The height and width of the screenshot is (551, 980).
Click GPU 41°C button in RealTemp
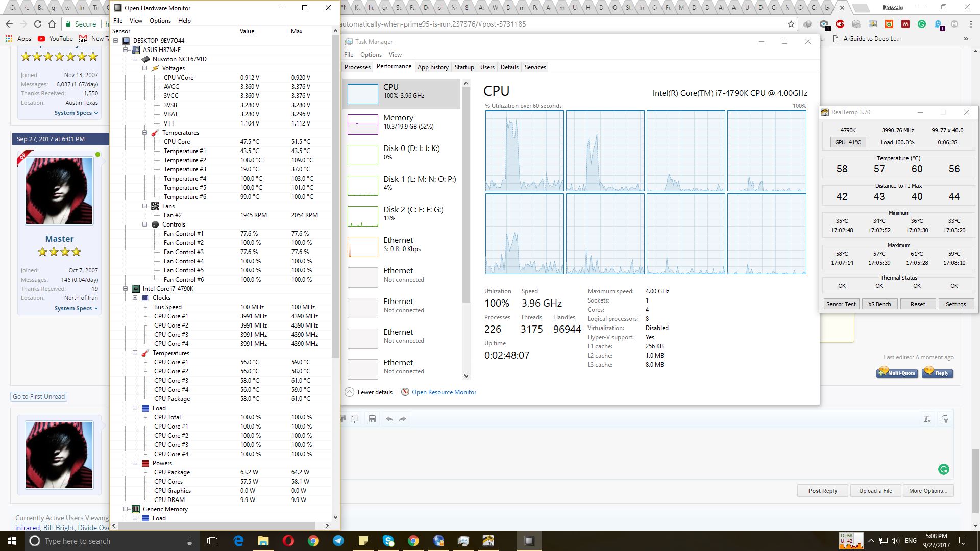pyautogui.click(x=848, y=142)
